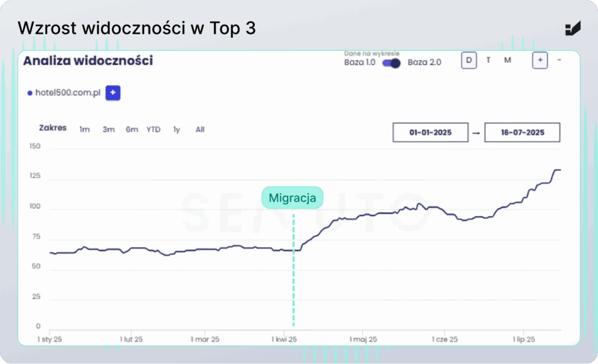Viewport: 598px width, 364px height.
Task: Click the blue plus add-domain icon
Action: click(113, 93)
